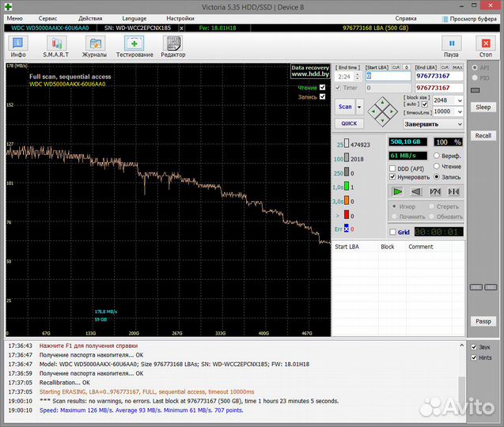Screen dimensions: 504x427
Task: Enable the Grid checkbox
Action: click(393, 232)
